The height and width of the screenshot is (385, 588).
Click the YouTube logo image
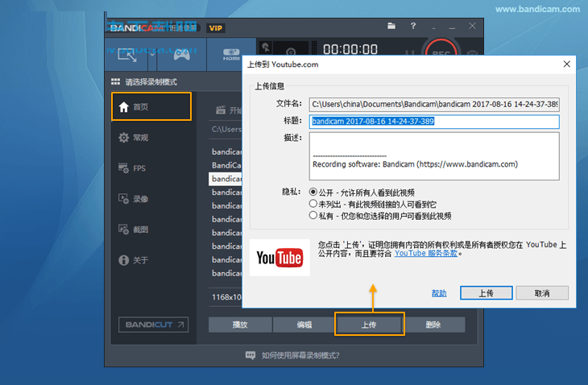click(280, 258)
